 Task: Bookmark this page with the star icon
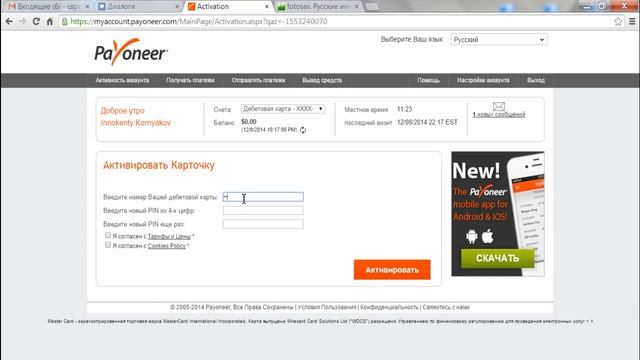pyautogui.click(x=618, y=21)
